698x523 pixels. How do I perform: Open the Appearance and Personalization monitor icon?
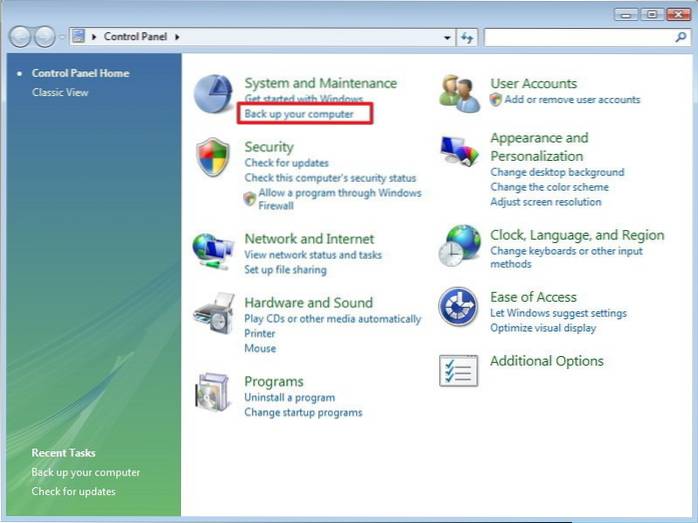460,152
